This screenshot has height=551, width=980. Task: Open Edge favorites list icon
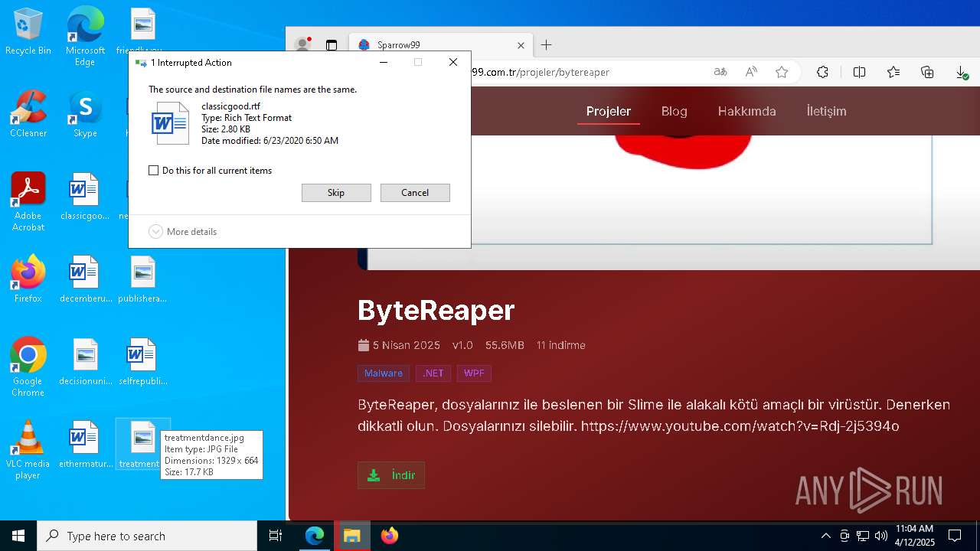point(893,72)
